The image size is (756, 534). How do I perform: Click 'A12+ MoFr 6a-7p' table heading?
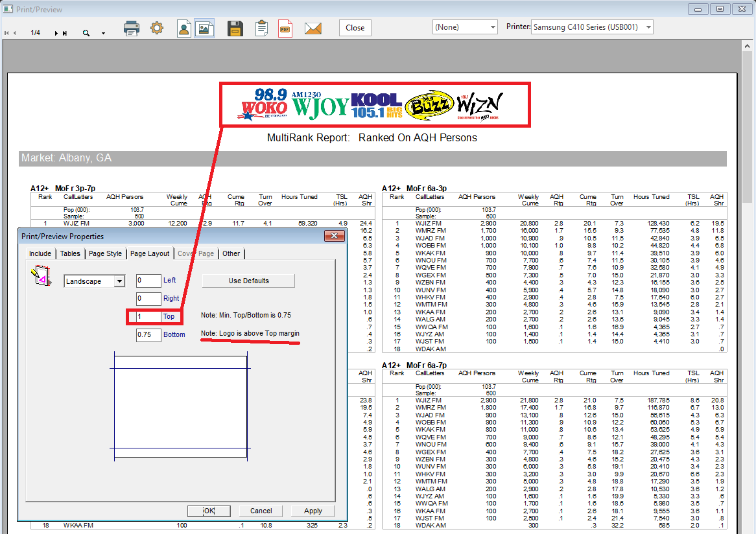tap(414, 366)
